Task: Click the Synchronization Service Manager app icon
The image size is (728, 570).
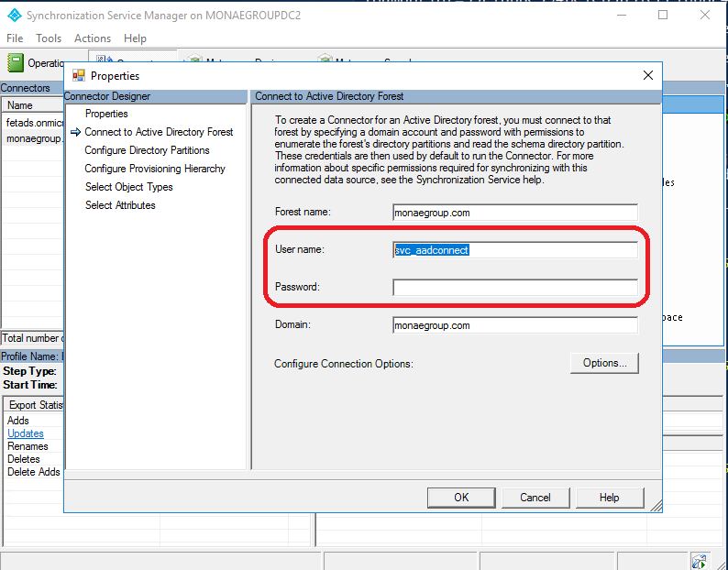Action: point(13,16)
